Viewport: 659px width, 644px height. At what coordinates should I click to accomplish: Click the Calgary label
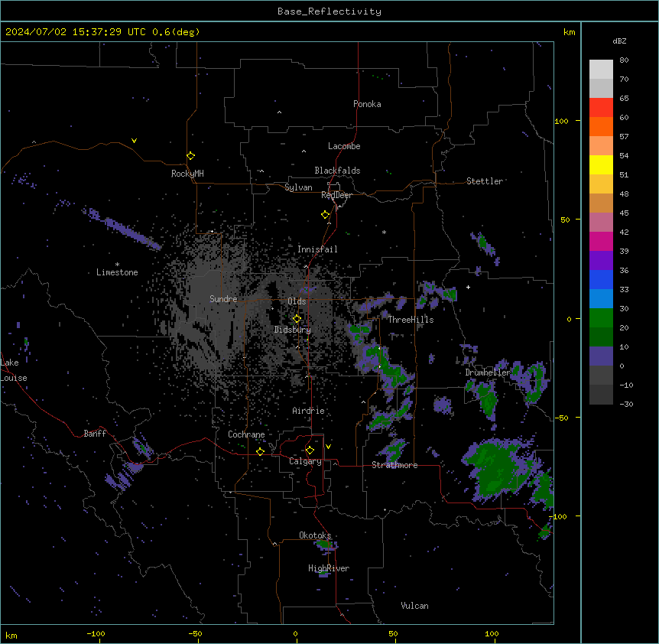click(x=306, y=461)
